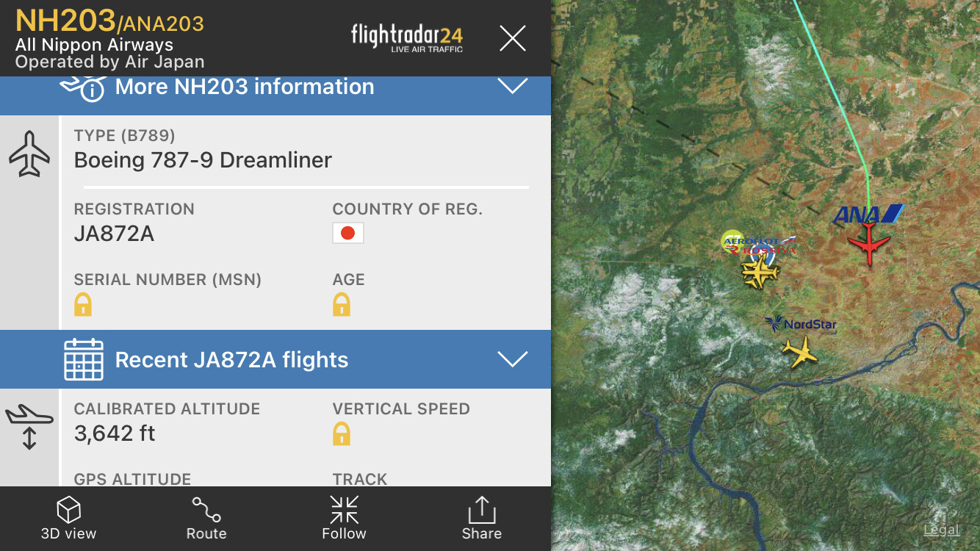Open the 3D view cube icon
Screen dimensions: 980x551
tap(68, 510)
